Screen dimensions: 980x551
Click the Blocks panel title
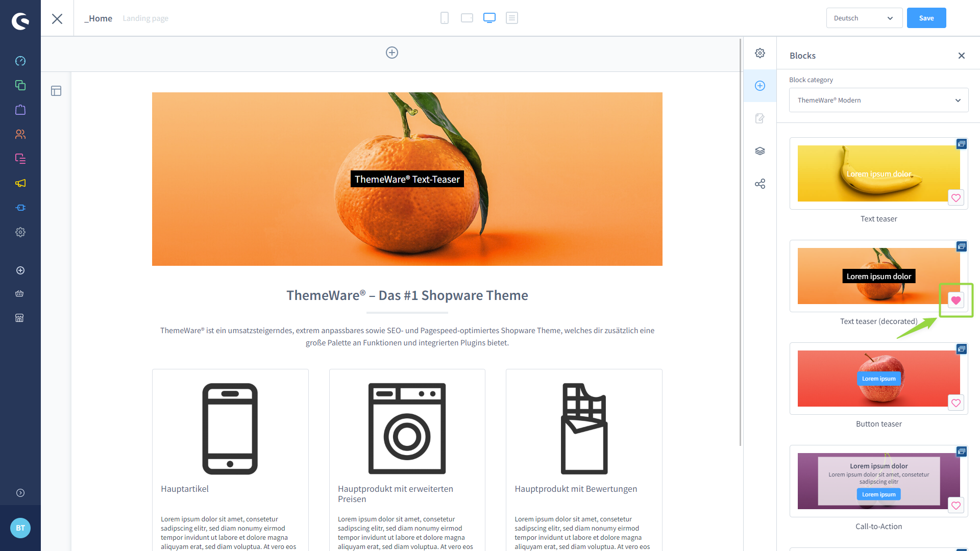click(802, 56)
